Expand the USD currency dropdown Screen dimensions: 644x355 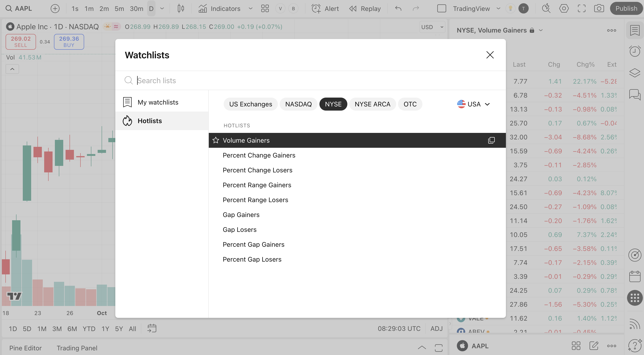pyautogui.click(x=432, y=27)
